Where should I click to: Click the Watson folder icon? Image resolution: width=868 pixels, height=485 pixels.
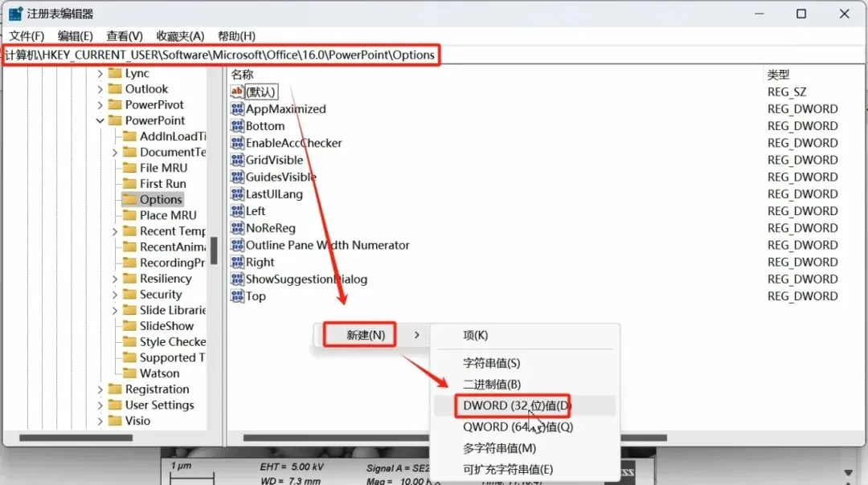[129, 373]
